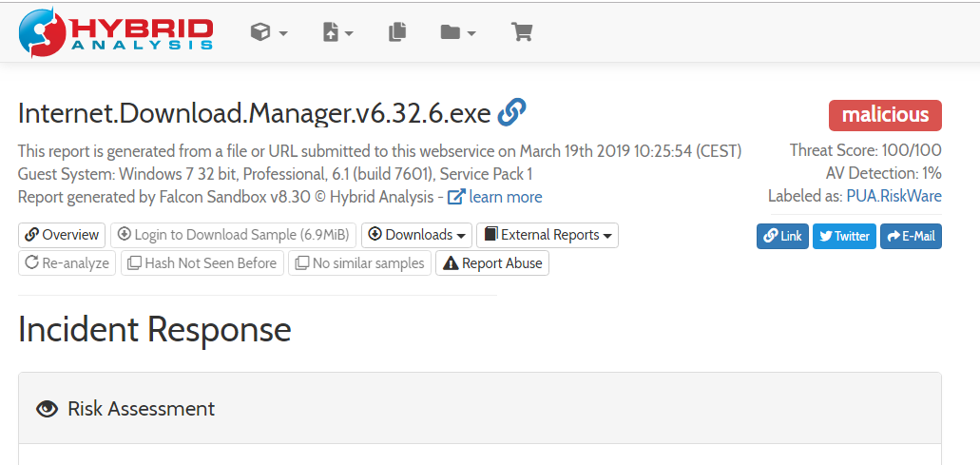This screenshot has height=465, width=980.
Task: Click the Report Abuse button
Action: point(492,263)
